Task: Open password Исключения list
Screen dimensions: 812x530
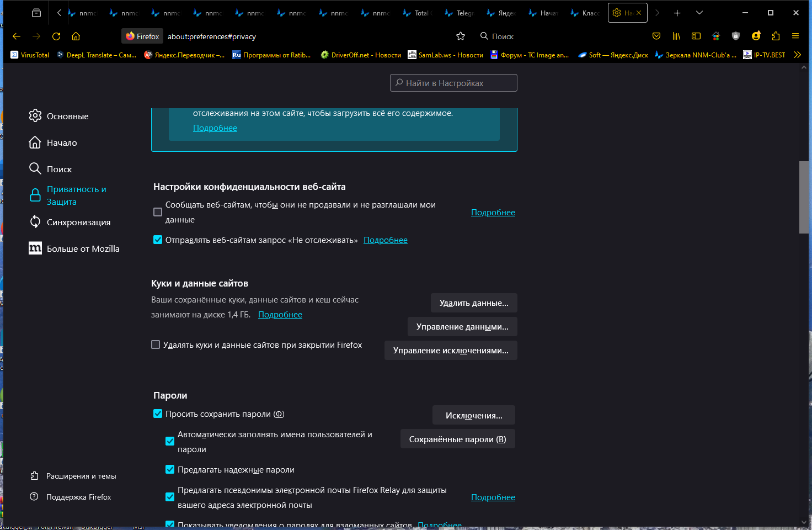Action: 474,415
